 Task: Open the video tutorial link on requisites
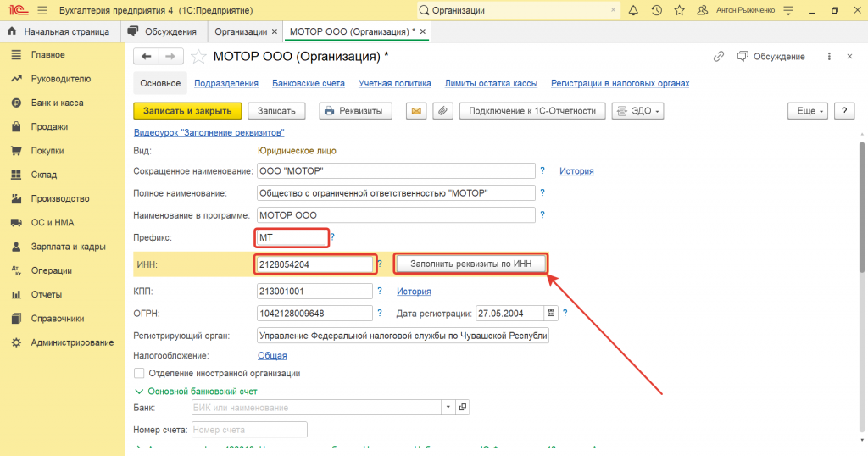pos(209,133)
